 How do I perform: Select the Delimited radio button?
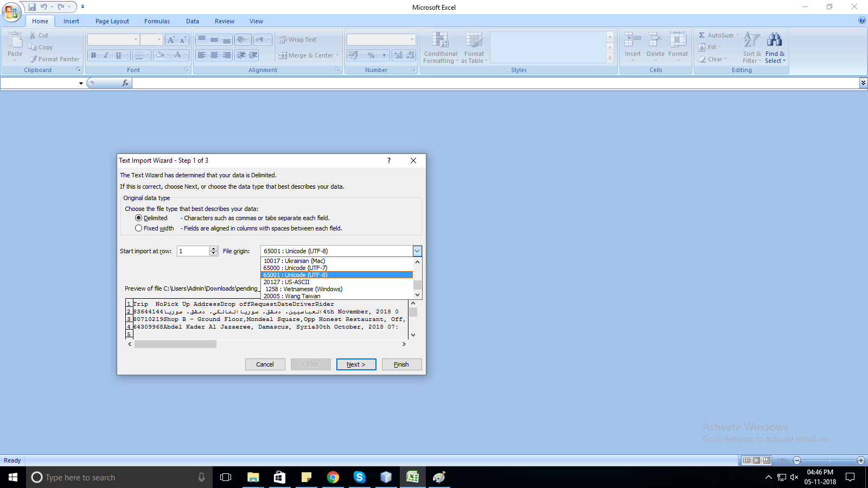pos(138,218)
